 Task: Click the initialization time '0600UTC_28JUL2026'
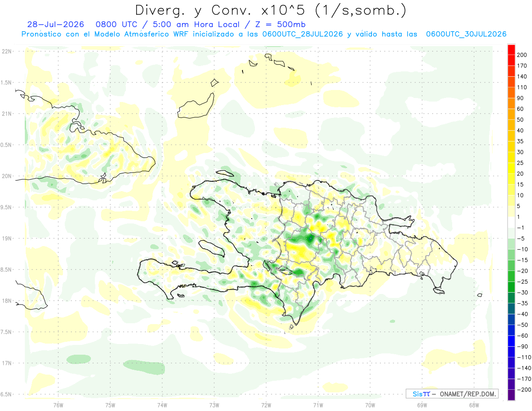[302, 34]
